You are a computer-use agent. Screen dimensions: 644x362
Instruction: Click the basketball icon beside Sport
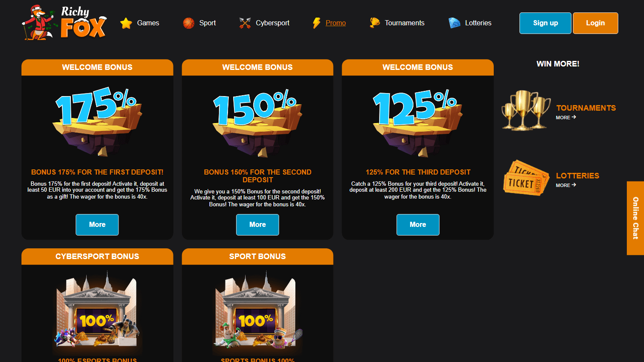[188, 23]
